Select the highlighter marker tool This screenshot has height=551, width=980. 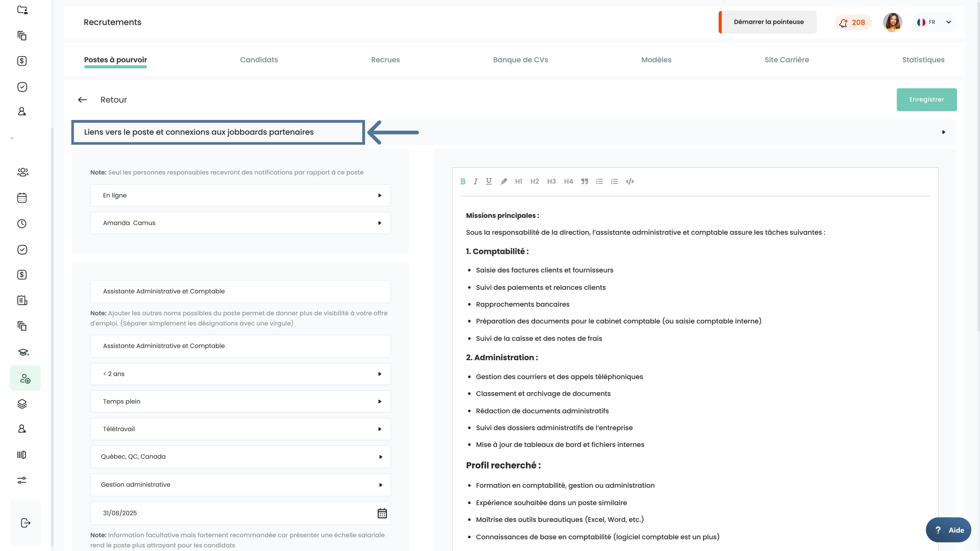tap(504, 181)
